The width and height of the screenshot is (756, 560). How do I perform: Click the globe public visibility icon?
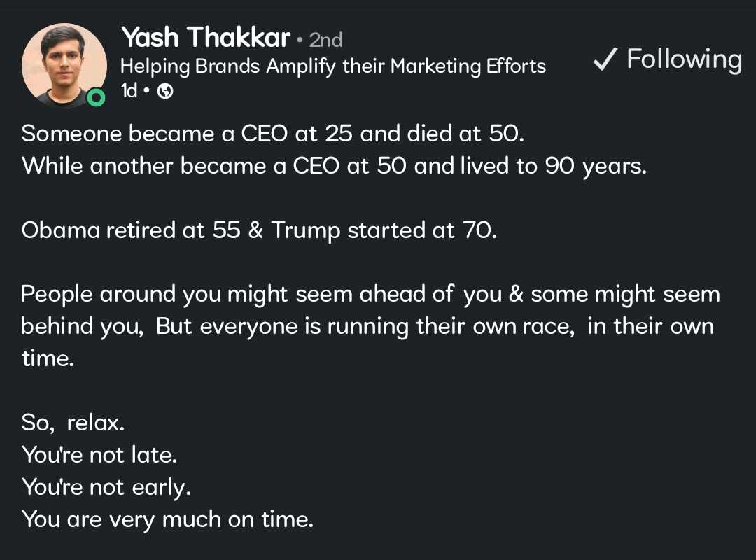[x=165, y=92]
